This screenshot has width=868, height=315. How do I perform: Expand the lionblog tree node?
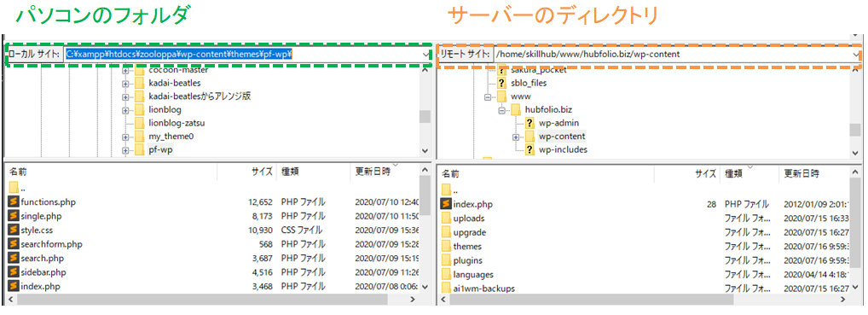pos(125,110)
